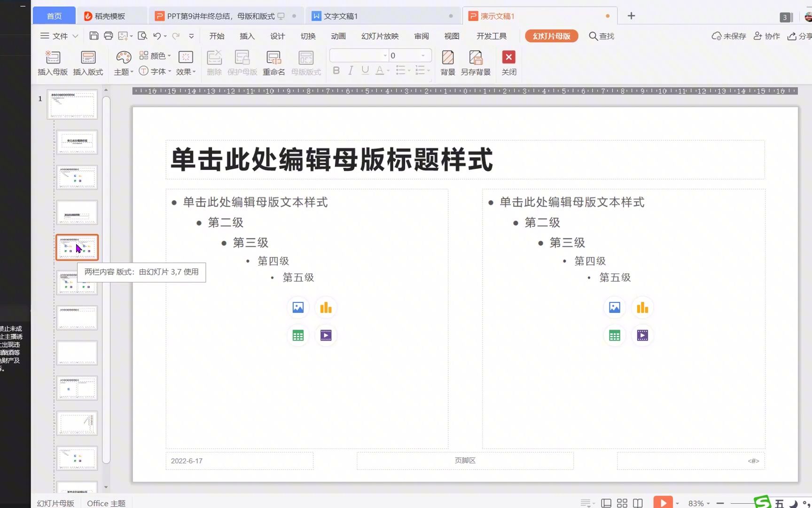Open the Color (颜色) dropdown
Screen dimensions: 812x508
[x=155, y=56]
